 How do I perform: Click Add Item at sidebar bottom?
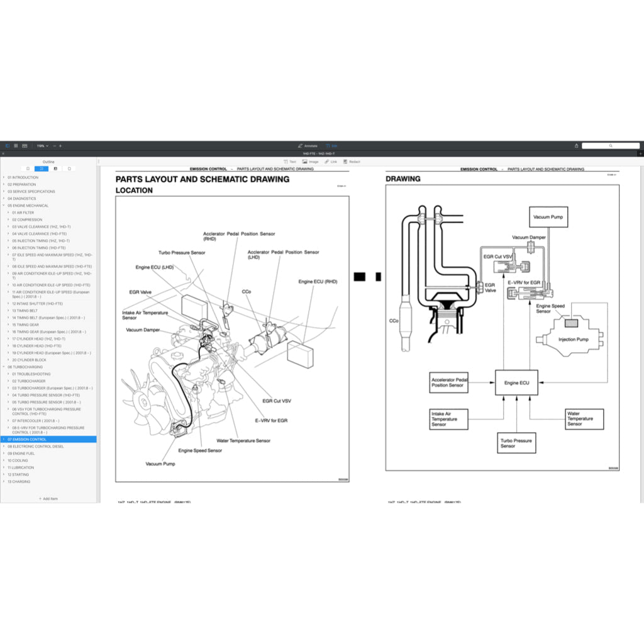tap(48, 498)
